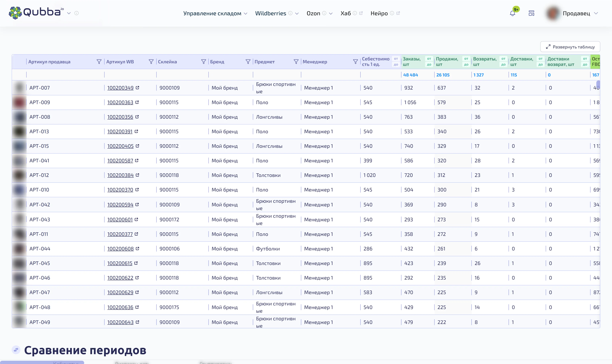
Task: Open external link icon next to Хаб
Action: click(x=361, y=13)
